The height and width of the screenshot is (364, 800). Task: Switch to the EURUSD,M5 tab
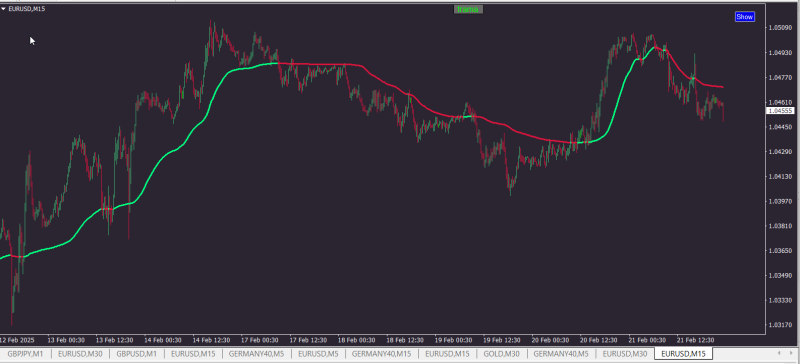click(318, 353)
